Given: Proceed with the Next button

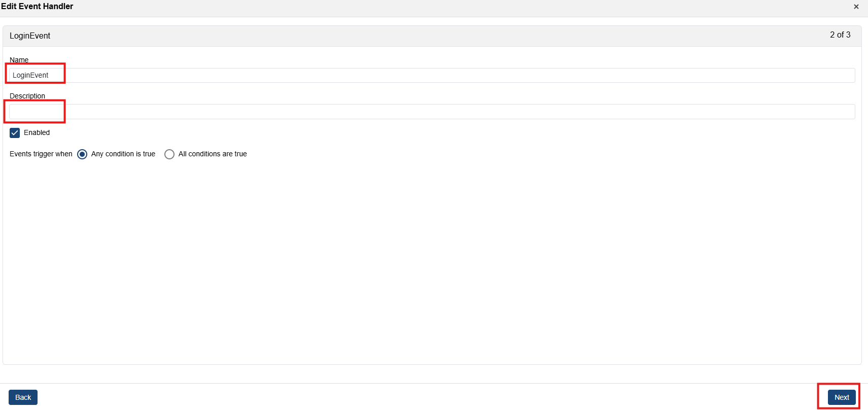Looking at the screenshot, I should coord(841,397).
